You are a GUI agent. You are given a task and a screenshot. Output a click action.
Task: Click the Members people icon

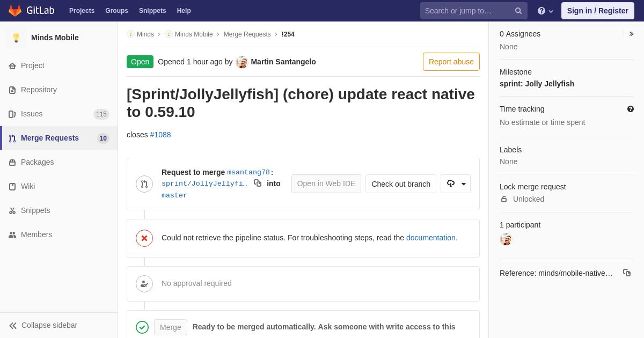[12, 235]
